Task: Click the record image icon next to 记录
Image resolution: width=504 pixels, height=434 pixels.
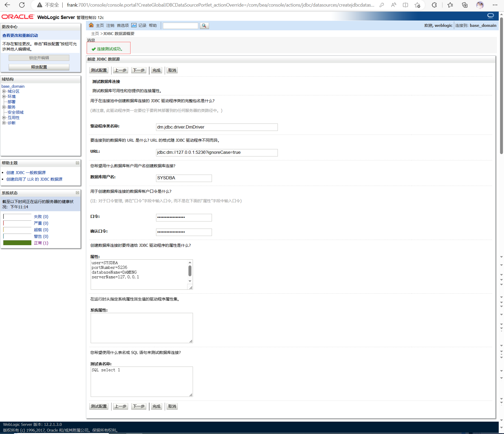Action: tap(134, 25)
